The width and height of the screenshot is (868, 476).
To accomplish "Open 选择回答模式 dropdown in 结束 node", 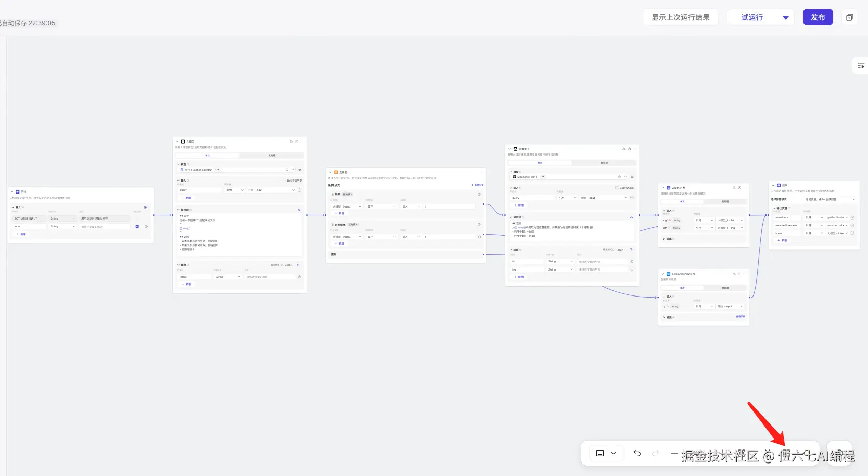I will [x=830, y=199].
